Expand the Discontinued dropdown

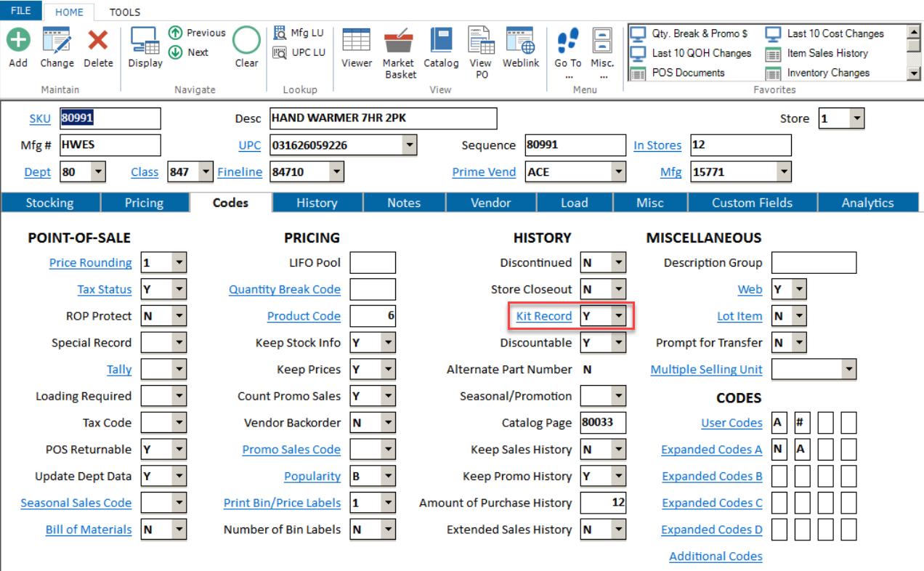click(618, 263)
